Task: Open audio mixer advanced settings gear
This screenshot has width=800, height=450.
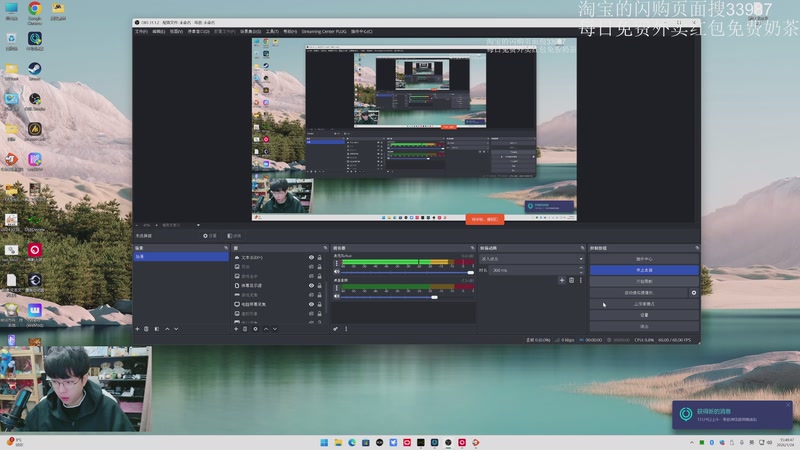Action: [x=336, y=328]
